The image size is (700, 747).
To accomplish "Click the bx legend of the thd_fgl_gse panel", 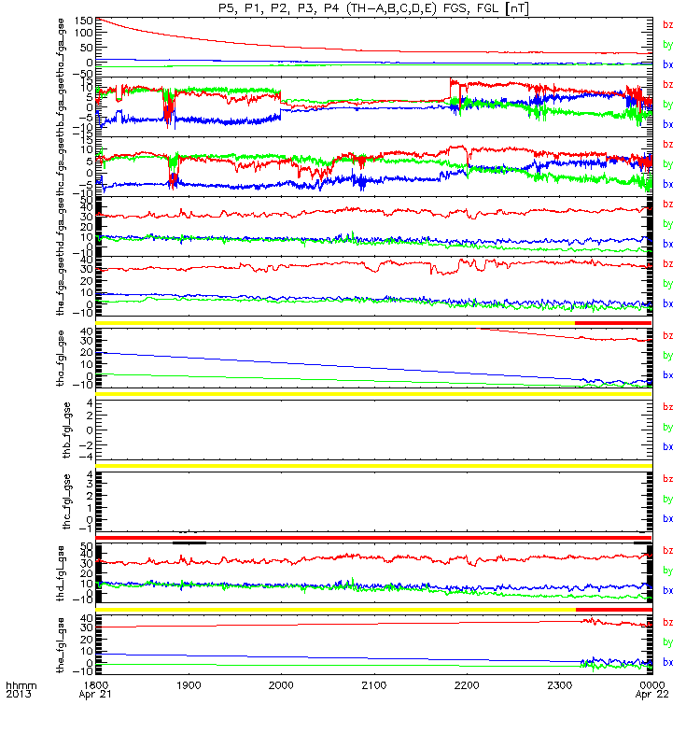I will coord(668,591).
